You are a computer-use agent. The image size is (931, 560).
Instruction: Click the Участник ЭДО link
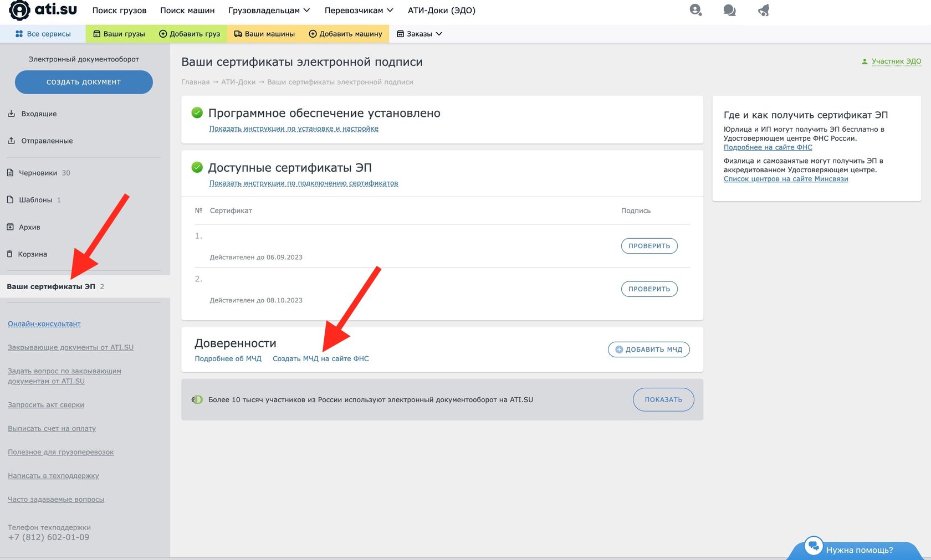pos(896,61)
